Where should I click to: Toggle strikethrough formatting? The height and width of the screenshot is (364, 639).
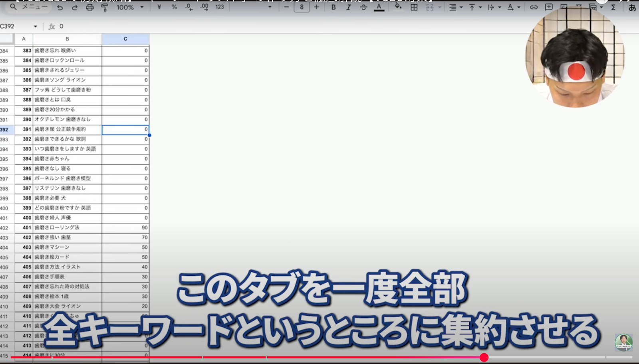coord(363,7)
